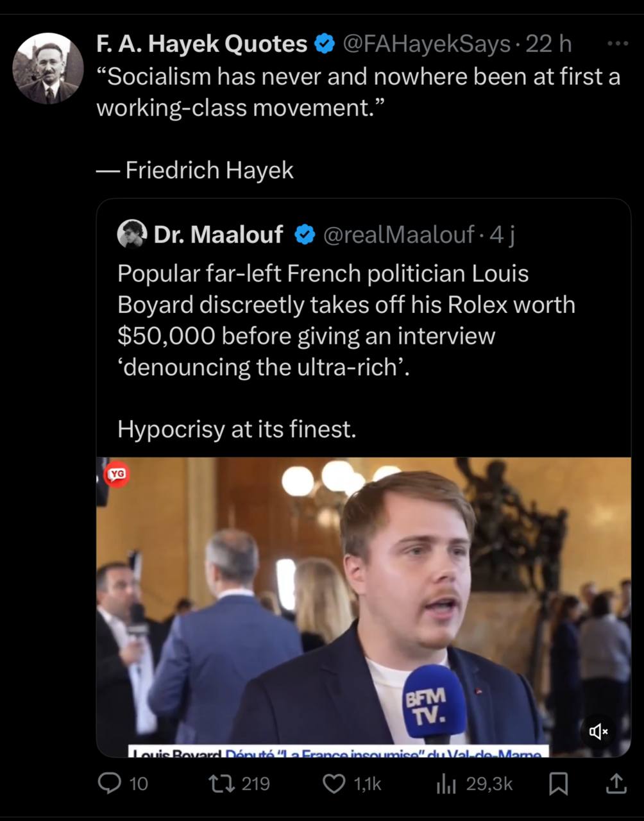Click Dr. Maalouf's small avatar
644x821 pixels.
(x=132, y=235)
